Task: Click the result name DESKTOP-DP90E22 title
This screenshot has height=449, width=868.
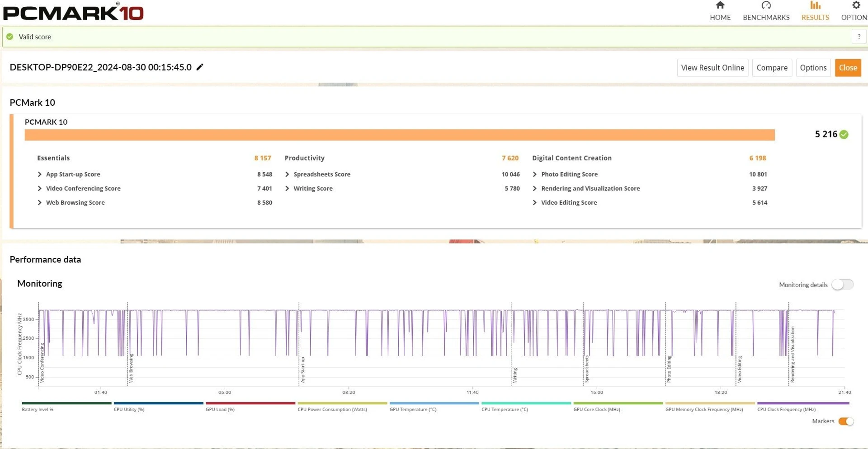Action: [x=101, y=67]
